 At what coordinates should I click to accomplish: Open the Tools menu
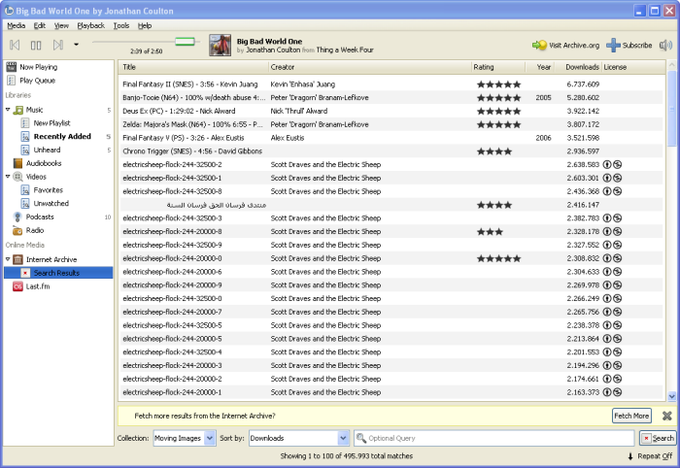tap(121, 26)
